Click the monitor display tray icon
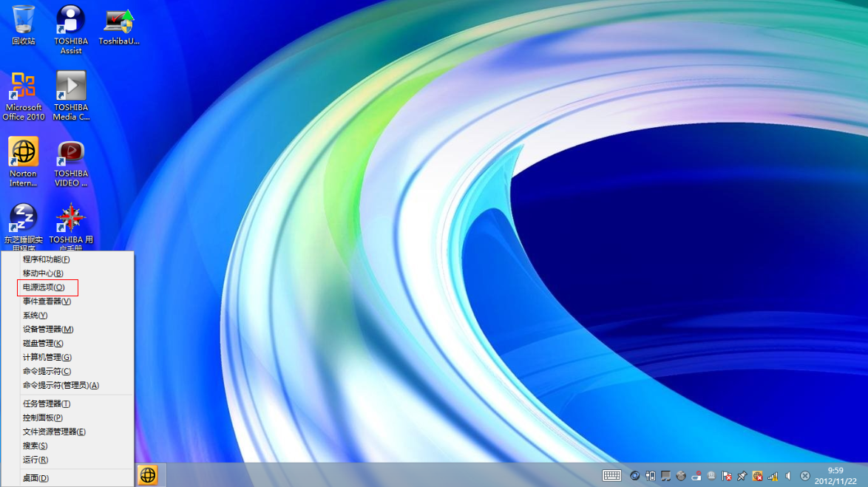 click(666, 476)
